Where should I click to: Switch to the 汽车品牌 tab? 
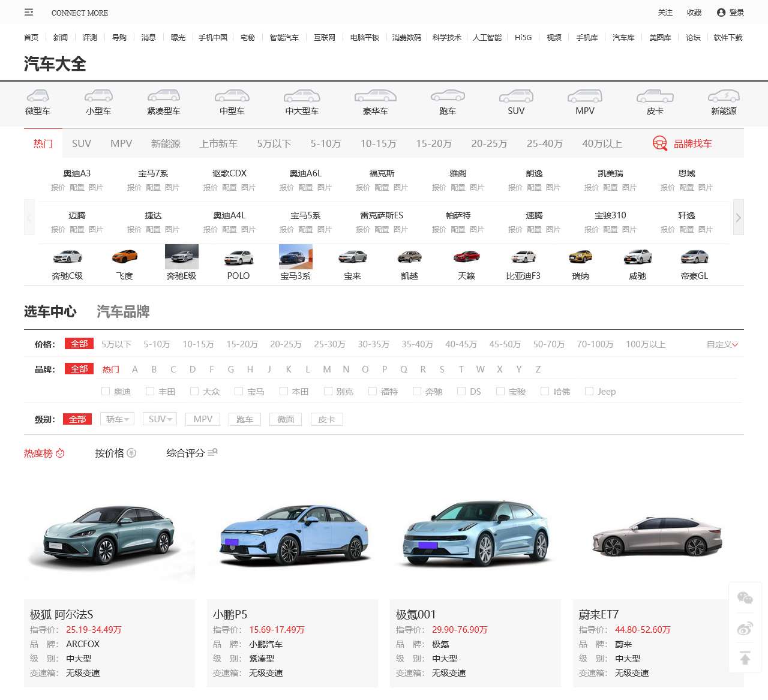coord(123,312)
